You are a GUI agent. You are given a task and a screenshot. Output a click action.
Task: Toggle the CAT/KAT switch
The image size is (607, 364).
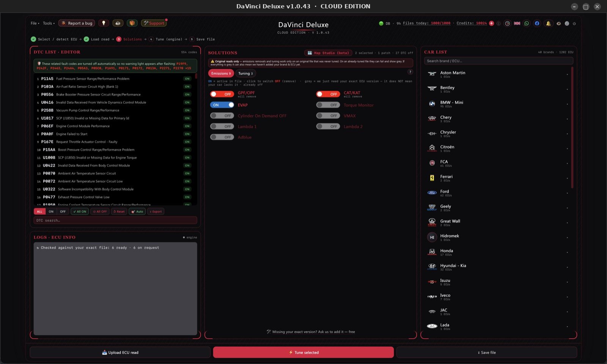click(328, 94)
